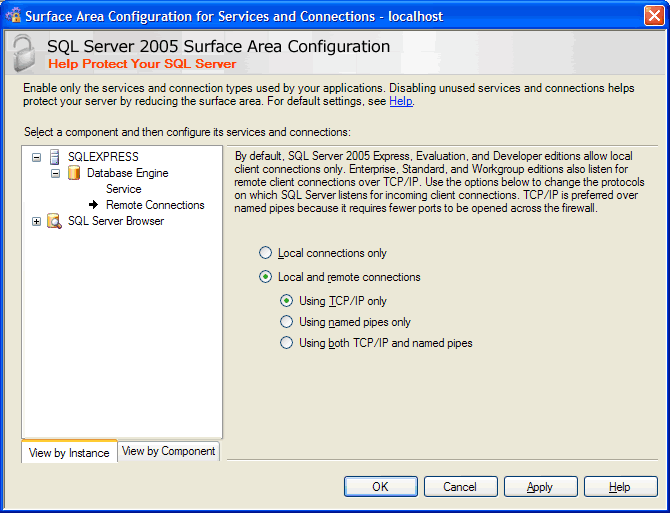Click the Database Engine cylinder icon
The width and height of the screenshot is (670, 513).
tap(73, 173)
